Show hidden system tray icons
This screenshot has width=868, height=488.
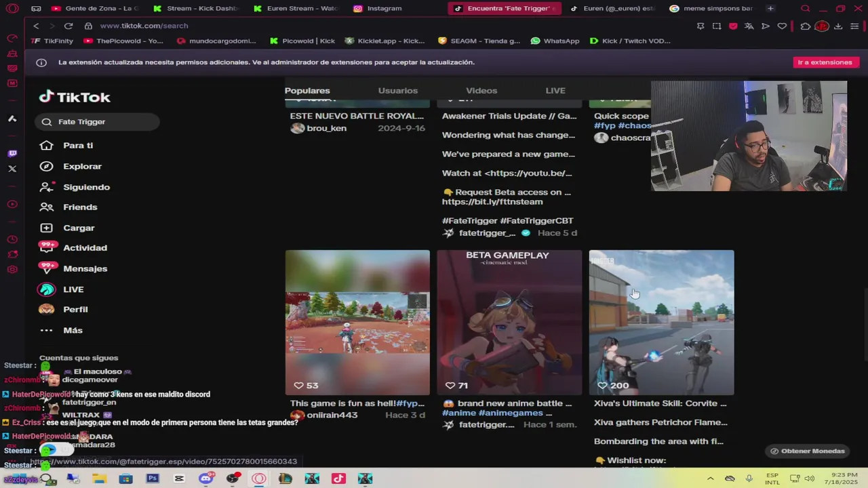710,479
